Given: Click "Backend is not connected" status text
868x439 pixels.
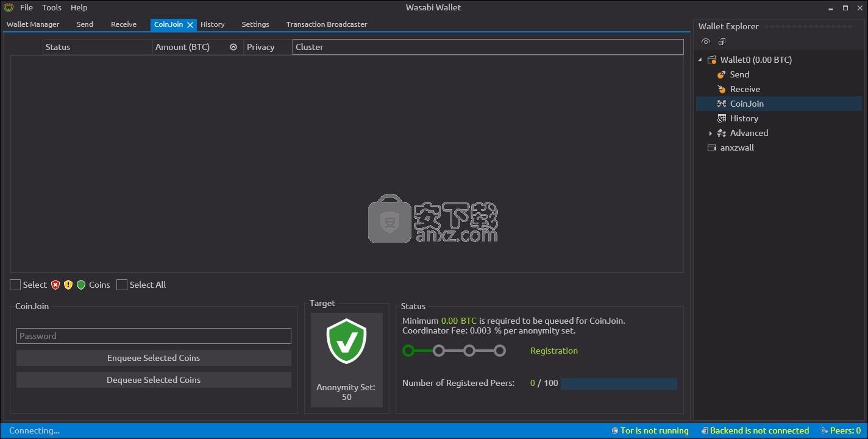Looking at the screenshot, I should pyautogui.click(x=759, y=431).
